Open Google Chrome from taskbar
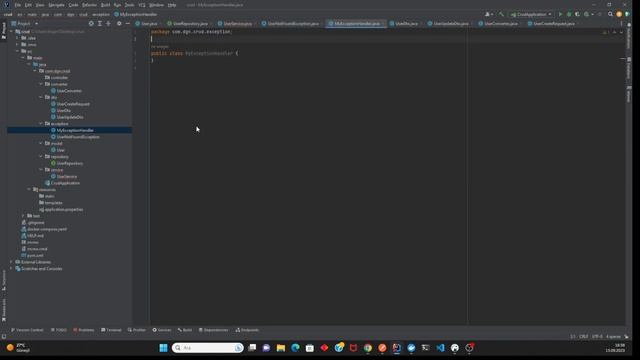 [368, 348]
